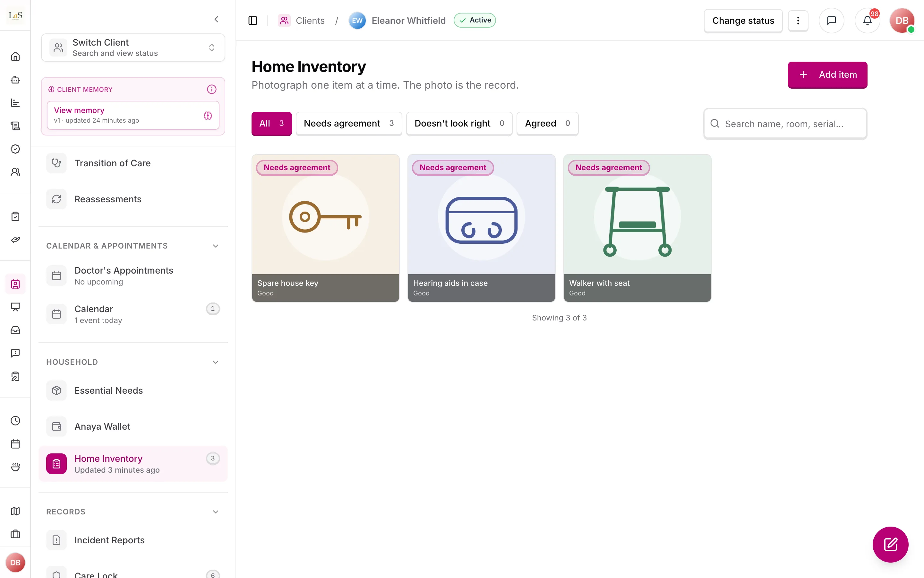The image size is (924, 578).
Task: Click the inventory search field
Action: [x=785, y=124]
